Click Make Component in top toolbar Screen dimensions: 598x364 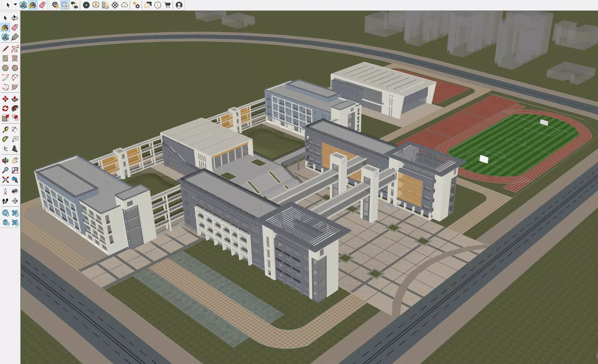(23, 5)
